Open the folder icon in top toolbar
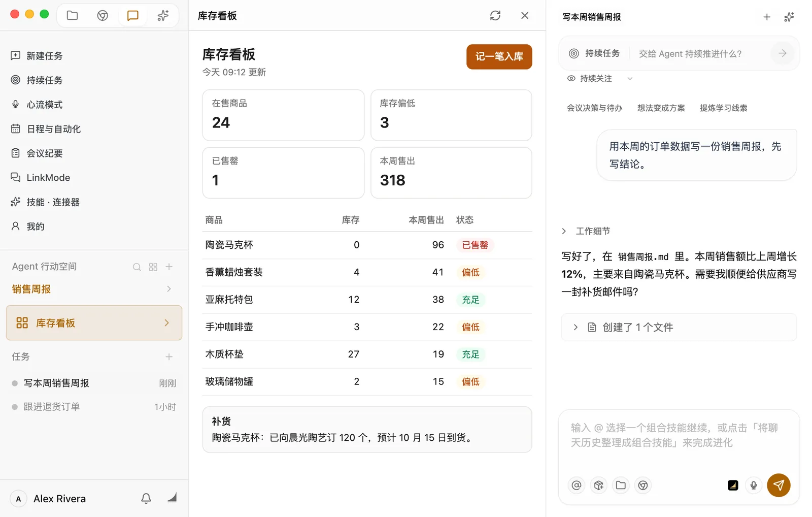Viewport: 812px width, 517px height. [x=73, y=15]
